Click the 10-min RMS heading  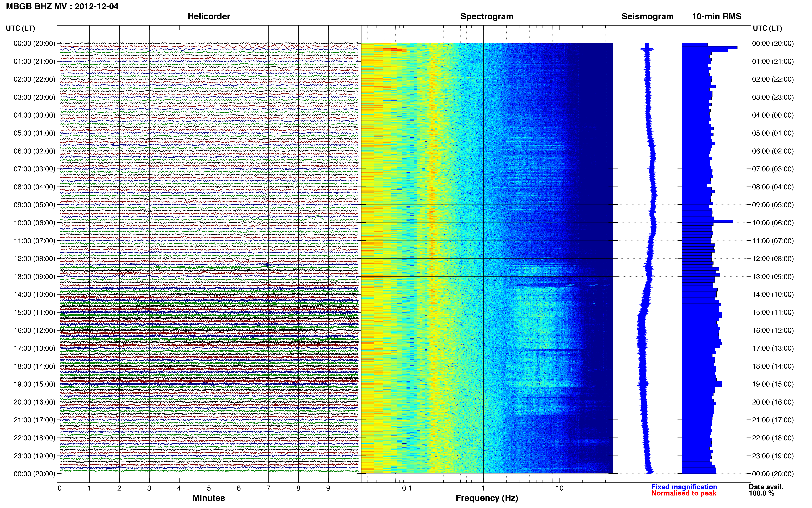coord(717,16)
